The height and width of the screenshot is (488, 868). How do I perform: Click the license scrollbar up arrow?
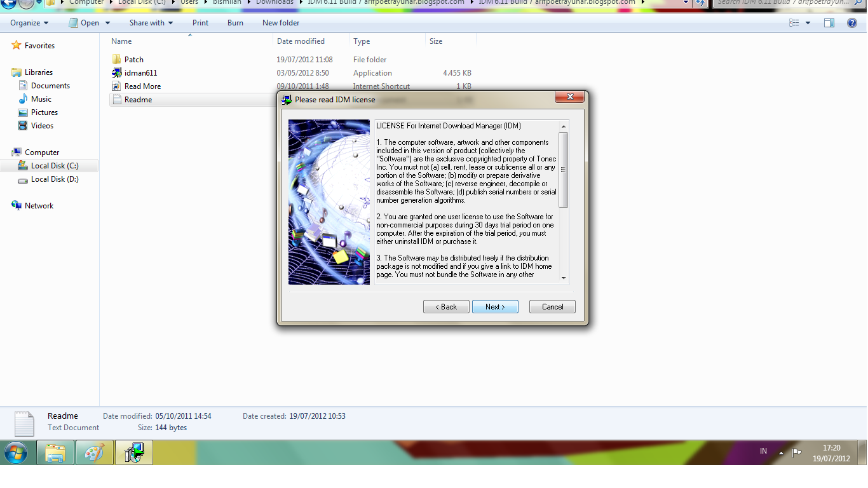(563, 126)
